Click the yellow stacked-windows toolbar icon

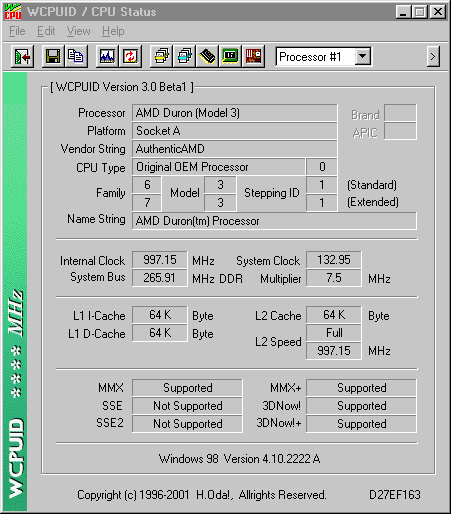click(x=161, y=56)
